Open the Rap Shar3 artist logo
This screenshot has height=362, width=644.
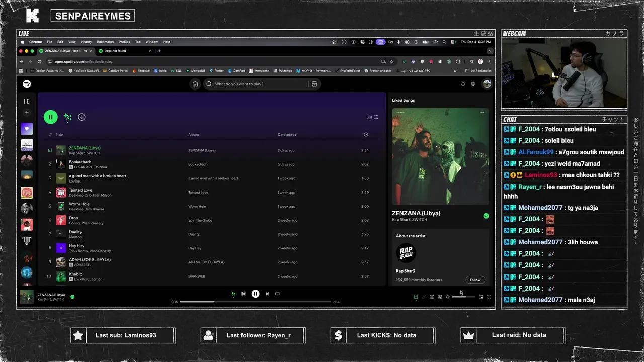[406, 252]
